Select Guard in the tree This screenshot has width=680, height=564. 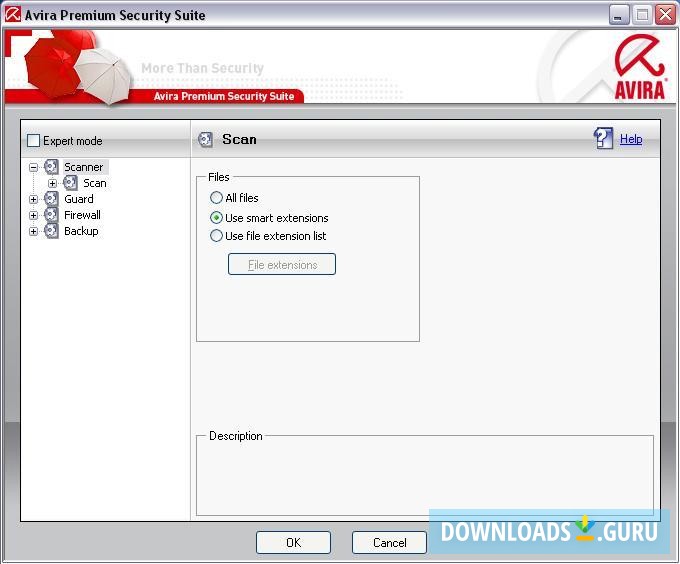pos(78,199)
